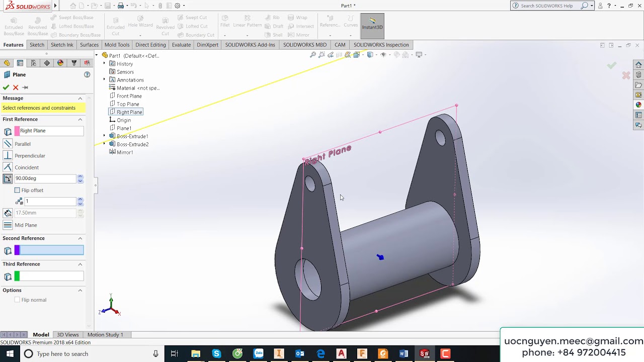Toggle the Mid Plane option

click(x=8, y=225)
